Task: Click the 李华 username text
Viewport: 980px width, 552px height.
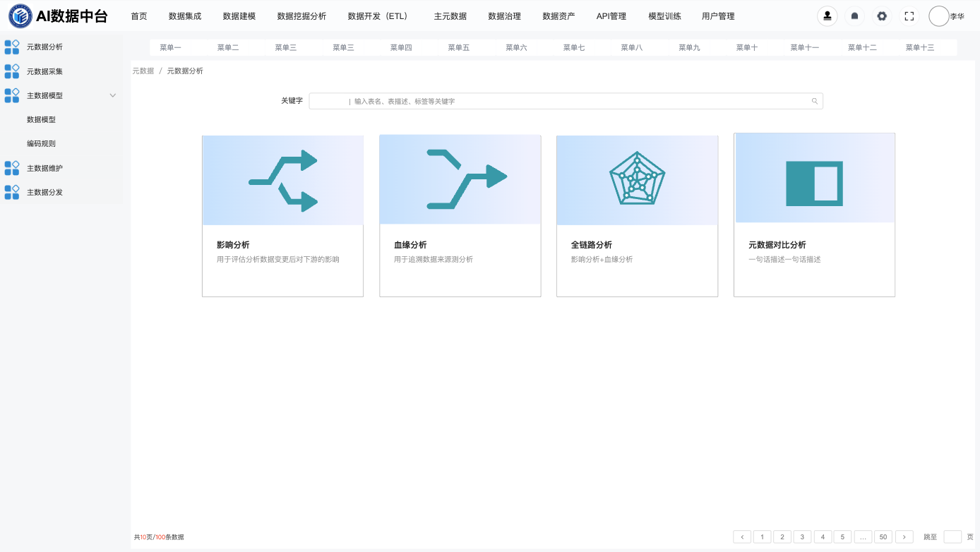Action: (957, 16)
